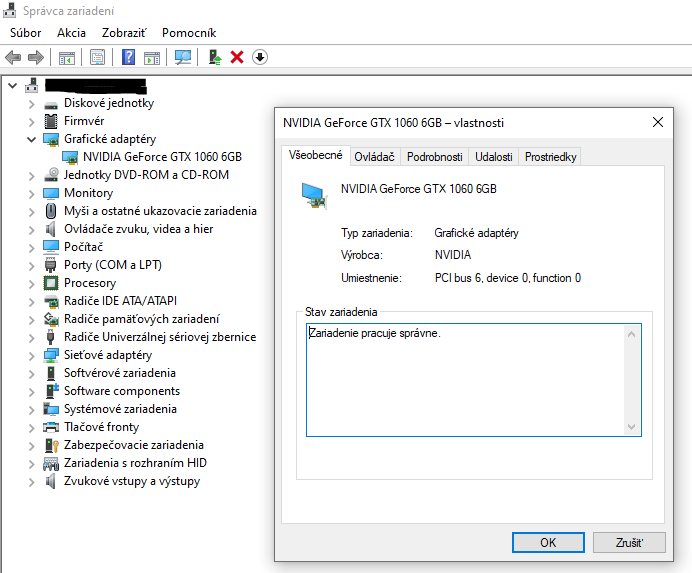Click the Update driver toolbar icon

coord(215,57)
